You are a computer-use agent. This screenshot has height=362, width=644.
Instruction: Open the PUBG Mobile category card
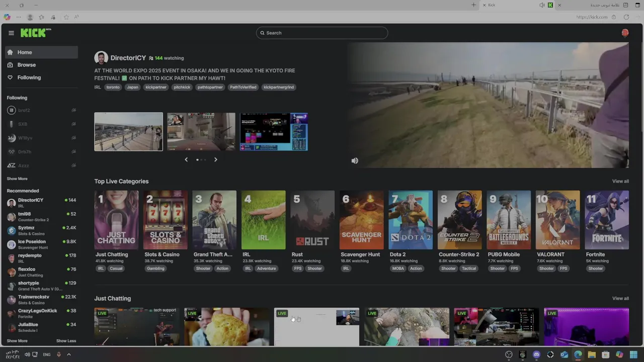point(509,220)
